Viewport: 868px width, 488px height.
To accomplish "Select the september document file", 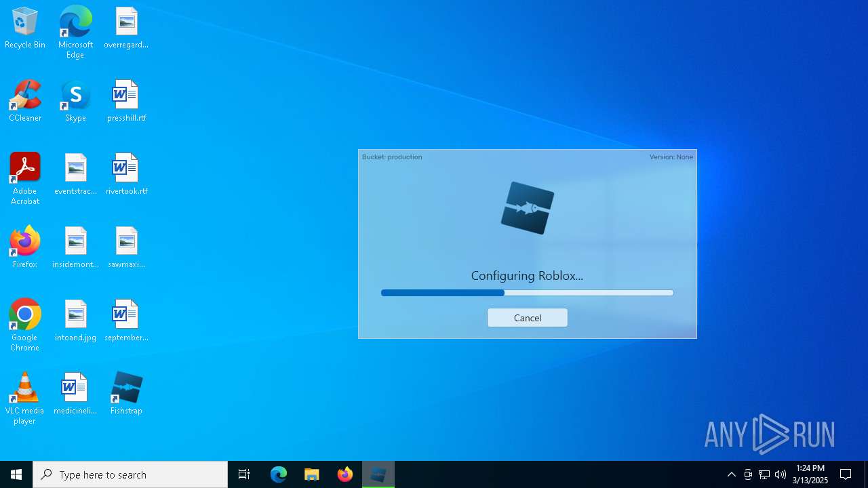I will pyautogui.click(x=126, y=321).
